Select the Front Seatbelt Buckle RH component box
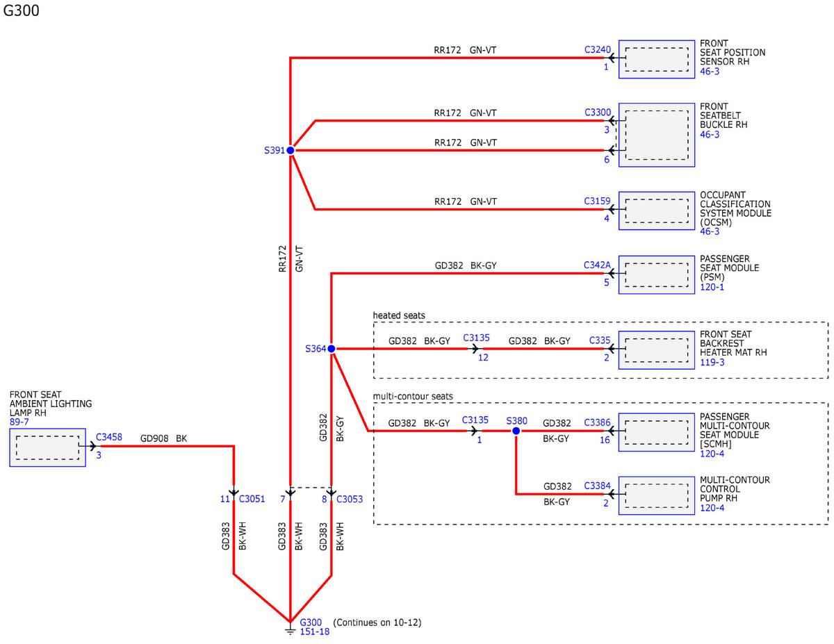Viewport: 834px width, 644px height. [x=657, y=135]
